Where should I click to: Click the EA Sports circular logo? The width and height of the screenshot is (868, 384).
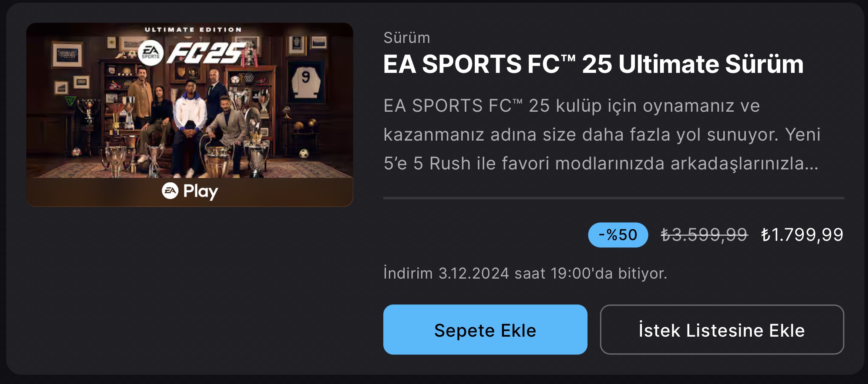[151, 53]
